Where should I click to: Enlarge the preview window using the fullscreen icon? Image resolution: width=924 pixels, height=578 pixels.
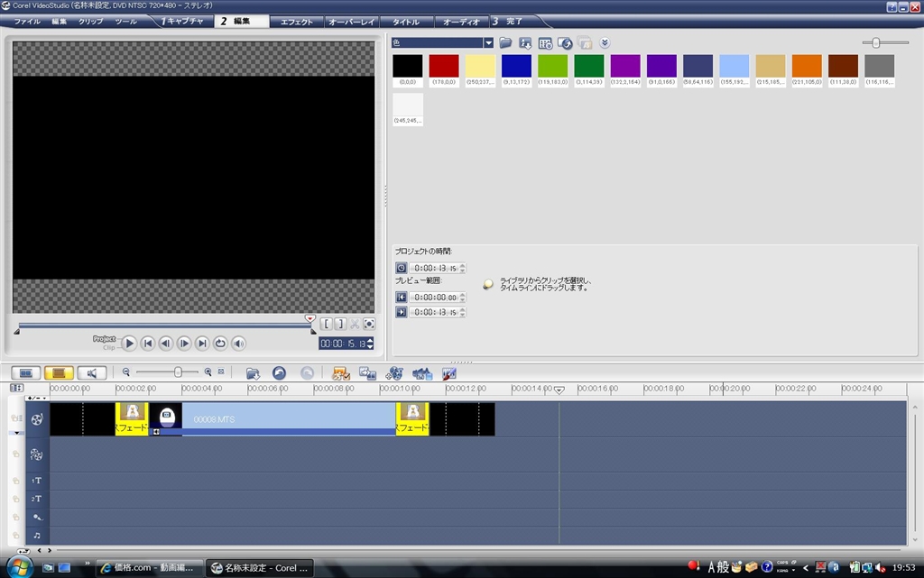coord(369,324)
